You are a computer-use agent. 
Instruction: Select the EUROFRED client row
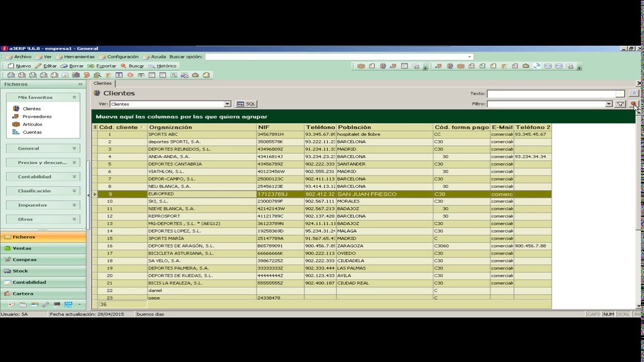tap(322, 194)
